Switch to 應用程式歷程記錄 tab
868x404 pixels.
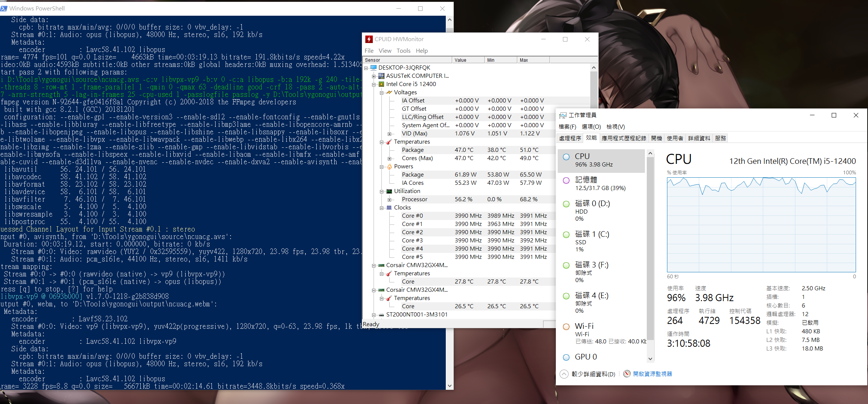tap(624, 138)
